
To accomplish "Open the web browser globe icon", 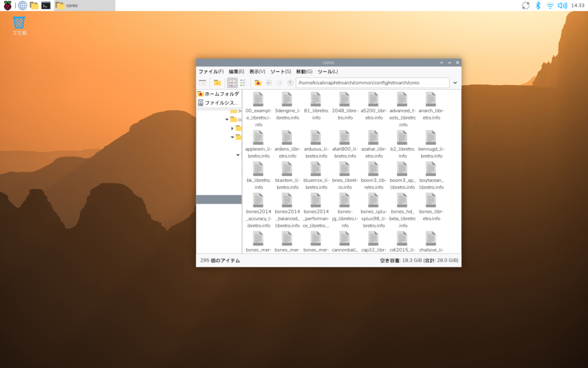I will [x=22, y=5].
